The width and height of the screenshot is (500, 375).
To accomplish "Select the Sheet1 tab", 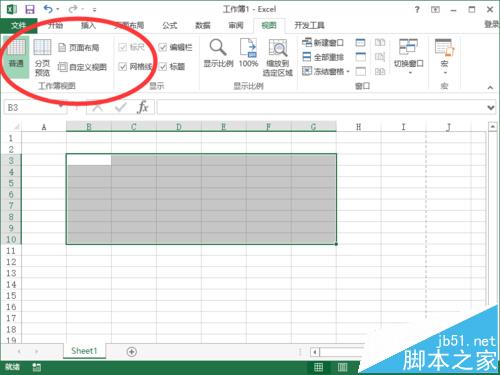I will 84,351.
